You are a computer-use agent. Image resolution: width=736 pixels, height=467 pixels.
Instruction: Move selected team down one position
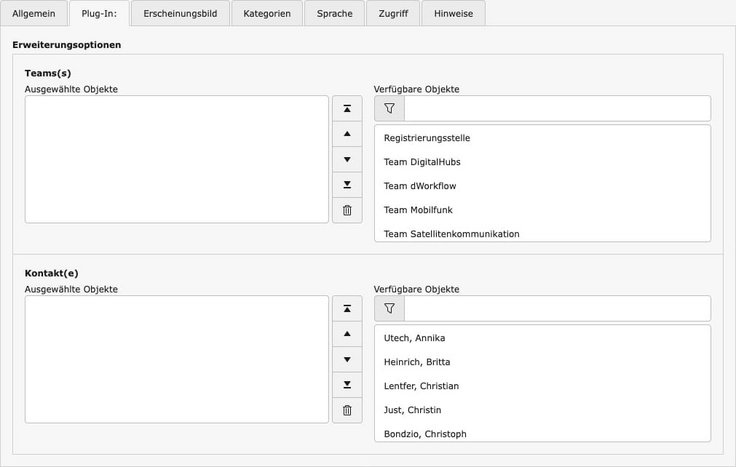click(x=347, y=159)
